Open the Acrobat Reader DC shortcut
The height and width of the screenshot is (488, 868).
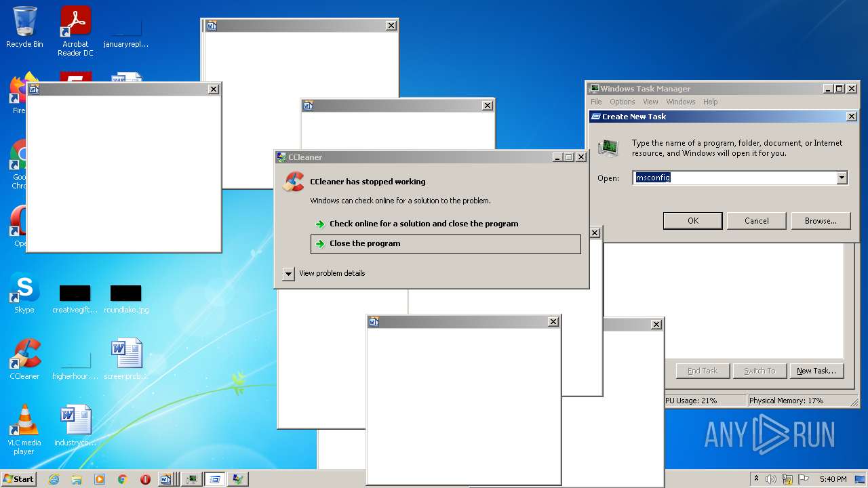(x=75, y=31)
